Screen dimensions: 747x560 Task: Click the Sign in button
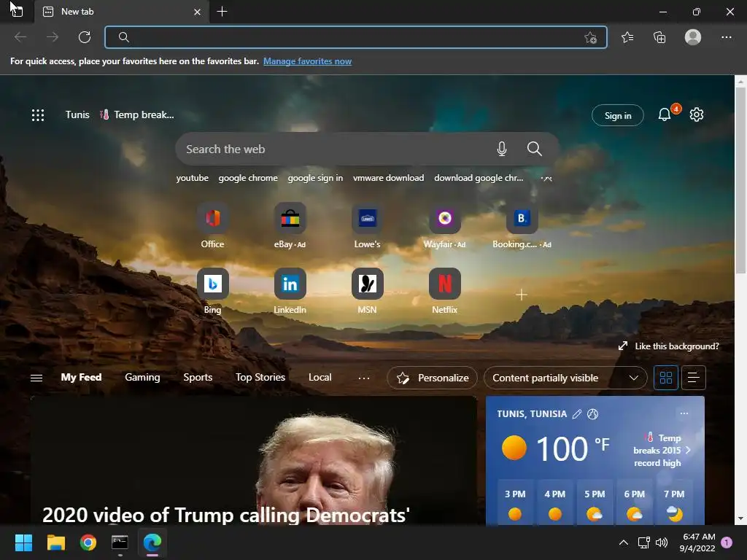point(617,115)
